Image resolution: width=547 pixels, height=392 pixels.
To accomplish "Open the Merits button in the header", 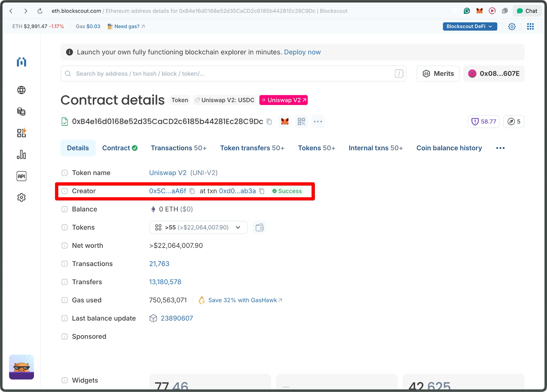I will click(x=438, y=73).
